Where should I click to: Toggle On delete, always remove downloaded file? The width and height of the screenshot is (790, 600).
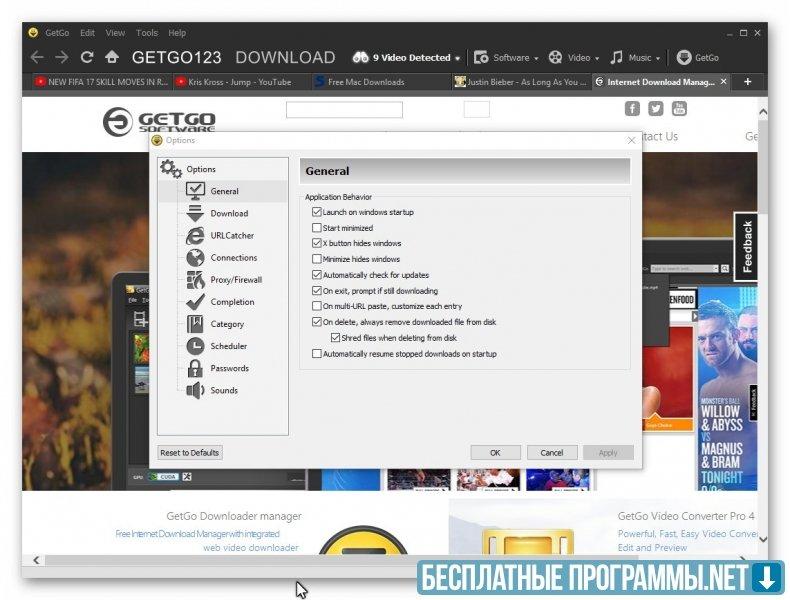[x=316, y=322]
